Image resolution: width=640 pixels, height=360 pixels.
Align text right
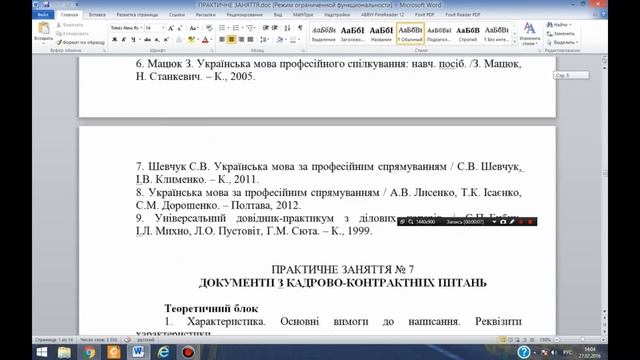tap(241, 40)
